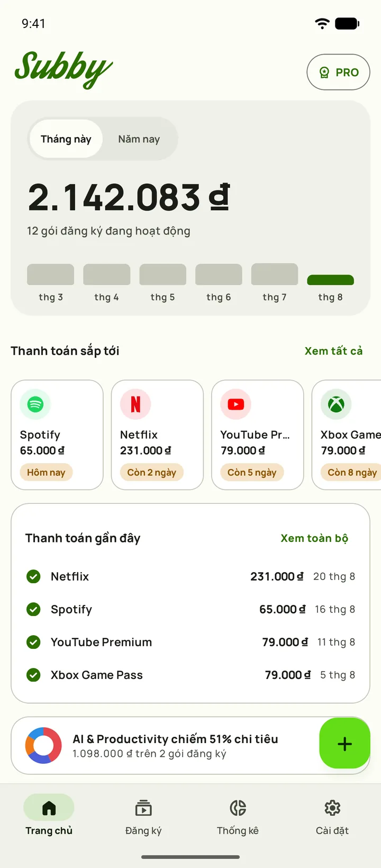
Task: Tap the PRO upgrade button
Action: 338,72
